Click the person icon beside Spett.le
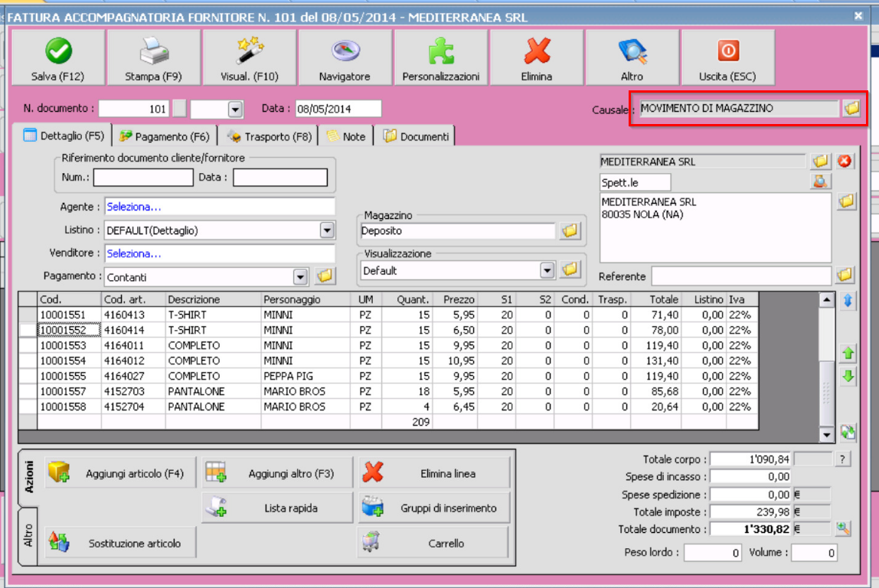The width and height of the screenshot is (879, 588). pyautogui.click(x=821, y=181)
